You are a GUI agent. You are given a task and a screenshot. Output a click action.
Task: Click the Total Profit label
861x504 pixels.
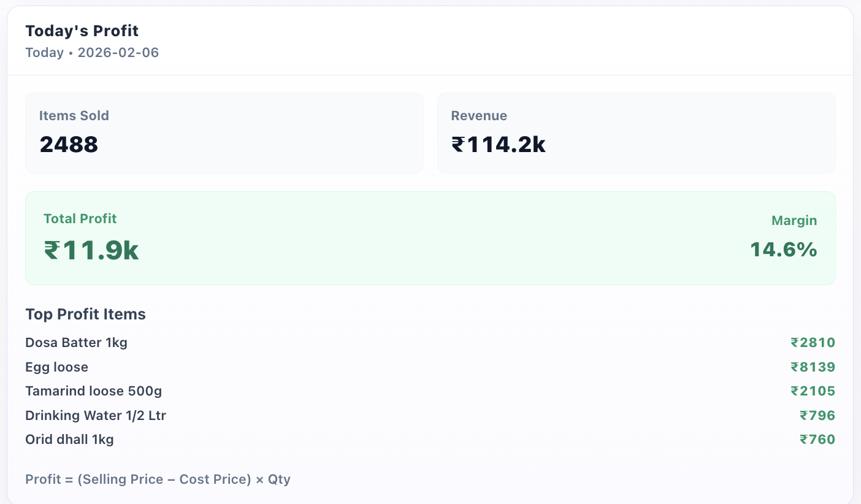pyautogui.click(x=80, y=219)
